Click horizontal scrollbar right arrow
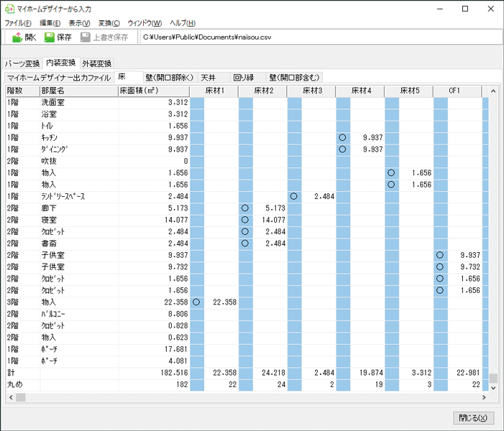Viewport: 504px width, 431px height. pos(482,397)
